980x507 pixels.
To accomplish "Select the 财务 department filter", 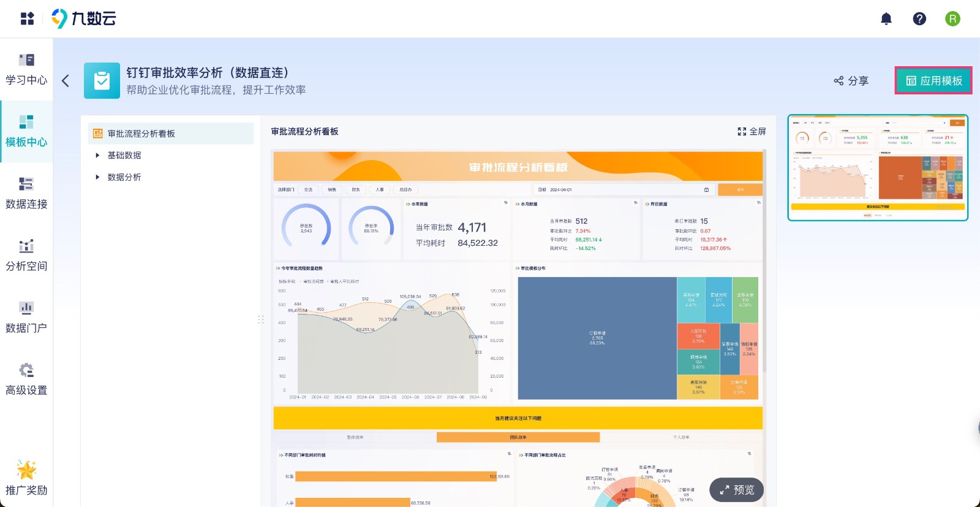I will point(356,189).
